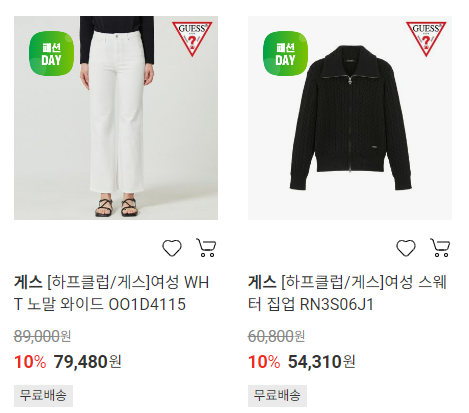This screenshot has width=469, height=413.
Task: Click 무료배송 tag under pants
Action: point(43,396)
